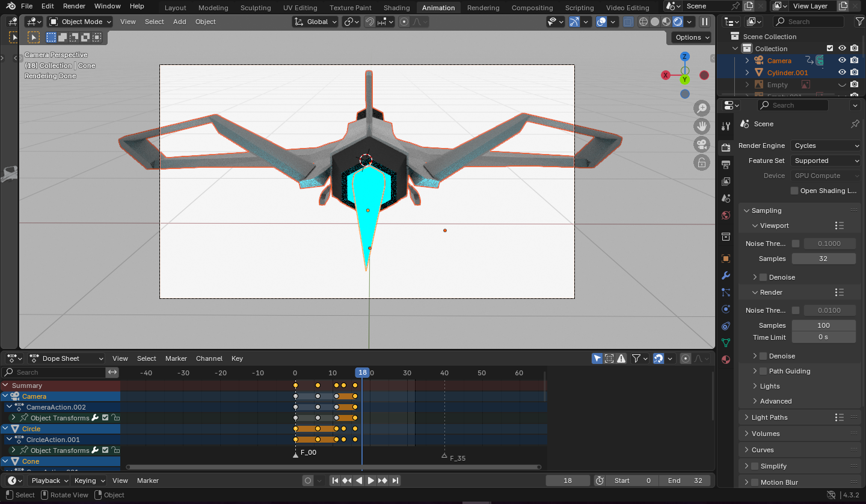Viewport: 866px width, 504px height.
Task: Click the Viewport Samples 32 field
Action: pos(823,259)
